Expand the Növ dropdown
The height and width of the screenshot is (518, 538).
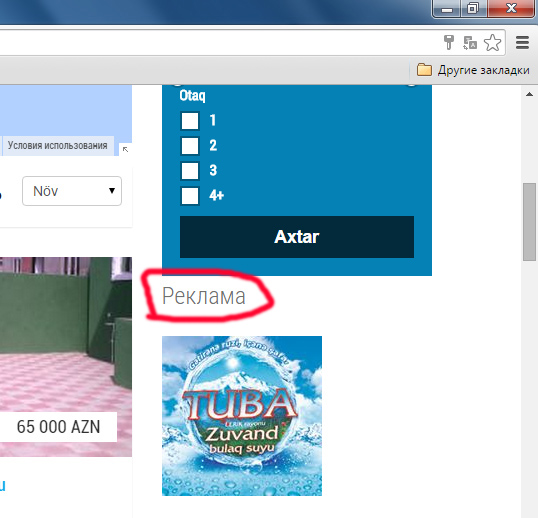(x=72, y=191)
